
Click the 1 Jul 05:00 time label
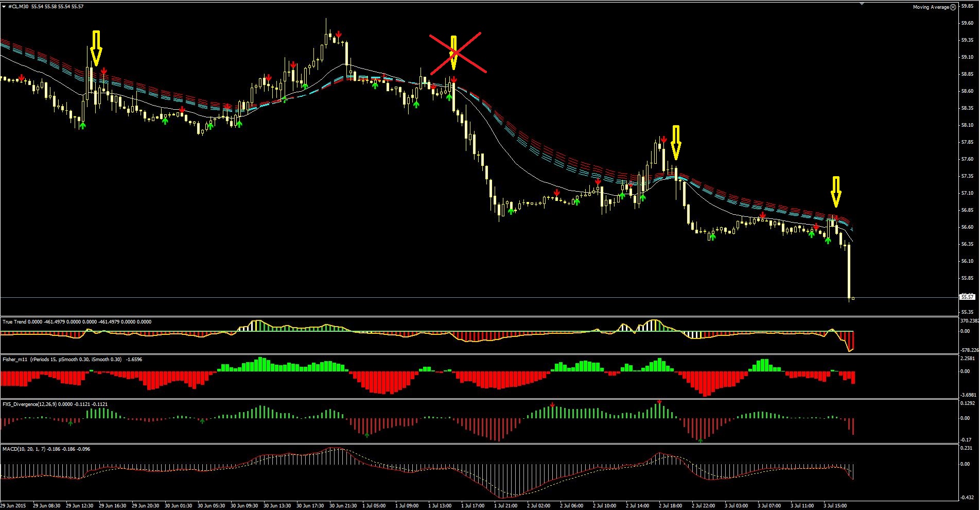374,506
